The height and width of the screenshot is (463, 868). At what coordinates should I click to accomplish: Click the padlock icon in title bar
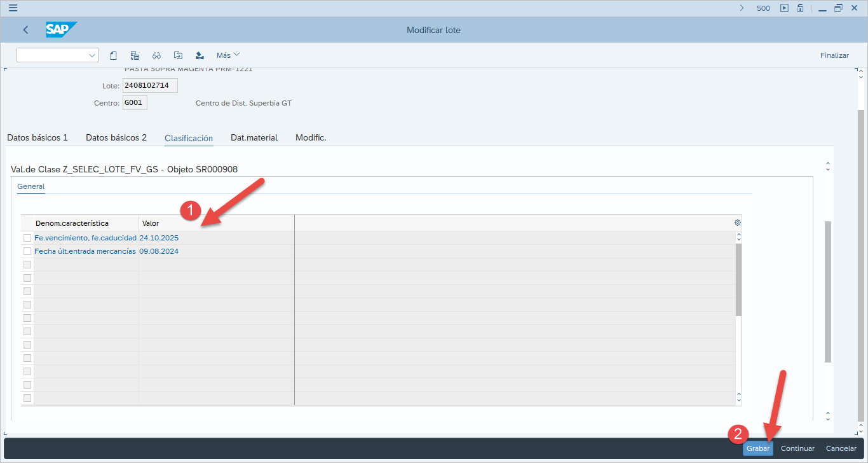click(x=801, y=8)
